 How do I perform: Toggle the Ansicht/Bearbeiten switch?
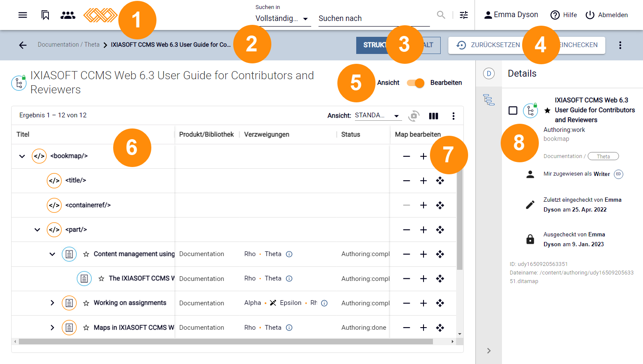pyautogui.click(x=415, y=83)
